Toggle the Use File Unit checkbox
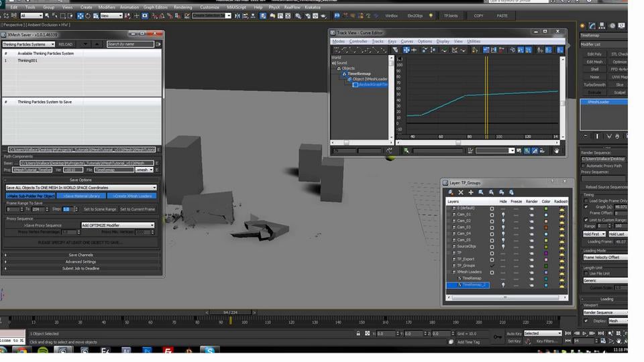Viewport: 644px width, 362px height. pos(586,274)
